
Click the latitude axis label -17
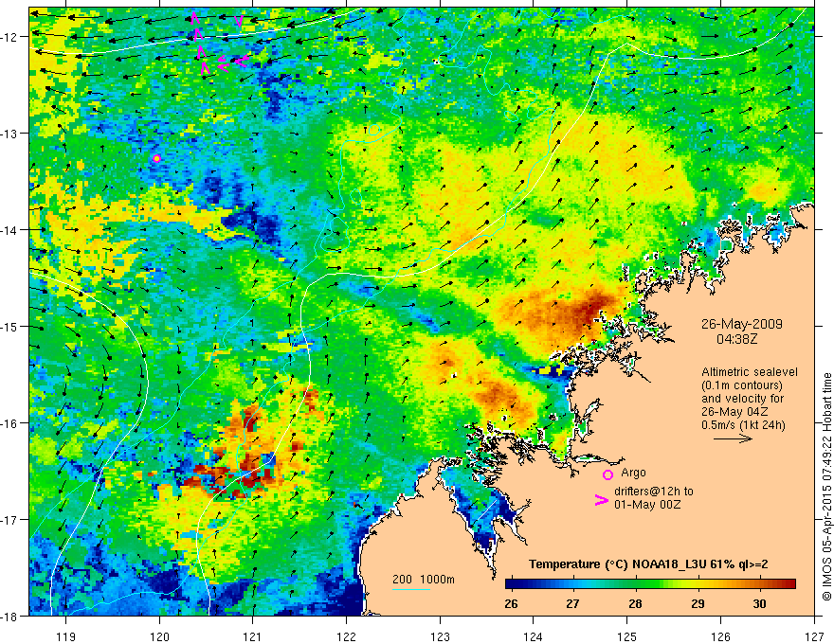coord(10,520)
